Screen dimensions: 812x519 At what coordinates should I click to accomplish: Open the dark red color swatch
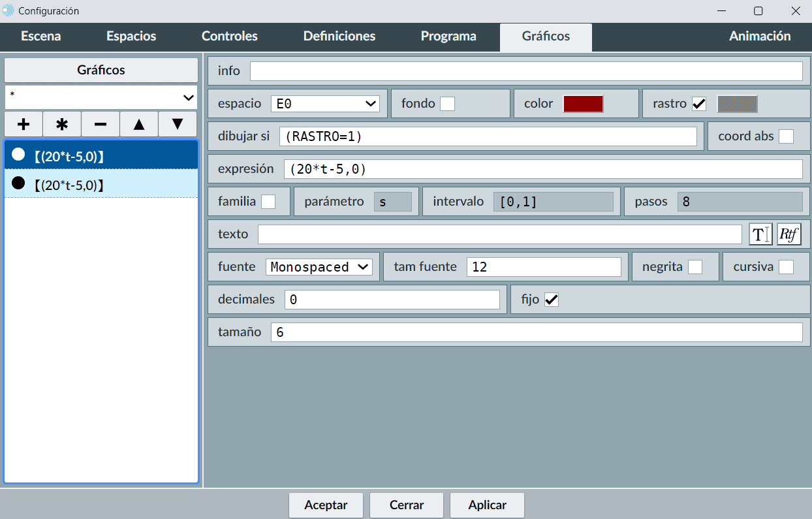[x=583, y=104]
